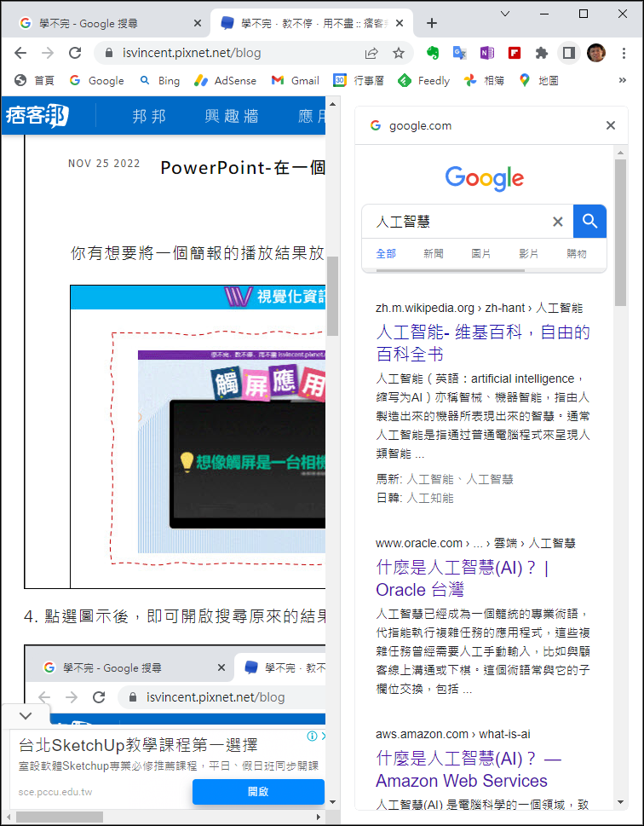This screenshot has height=826, width=644.
Task: Show more bookmarks with the double chevron
Action: [x=623, y=81]
